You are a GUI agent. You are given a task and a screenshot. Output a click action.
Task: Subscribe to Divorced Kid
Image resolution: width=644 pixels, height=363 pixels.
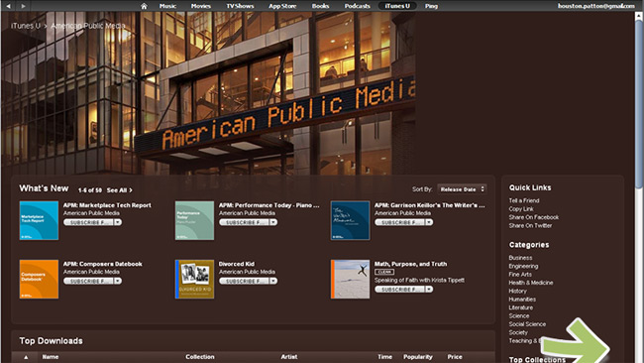point(244,282)
